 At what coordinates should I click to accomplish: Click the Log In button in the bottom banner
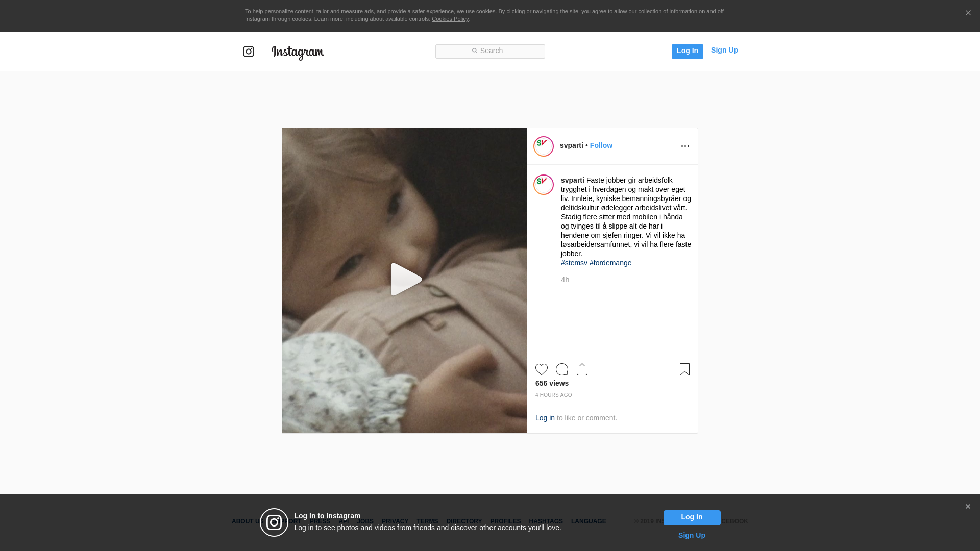click(692, 518)
